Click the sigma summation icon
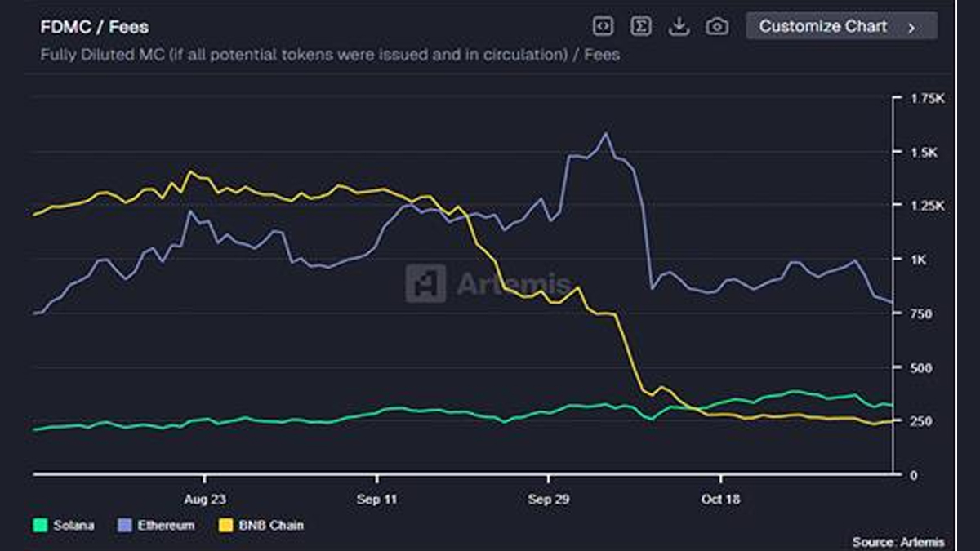The height and width of the screenshot is (551, 980). pos(641,26)
